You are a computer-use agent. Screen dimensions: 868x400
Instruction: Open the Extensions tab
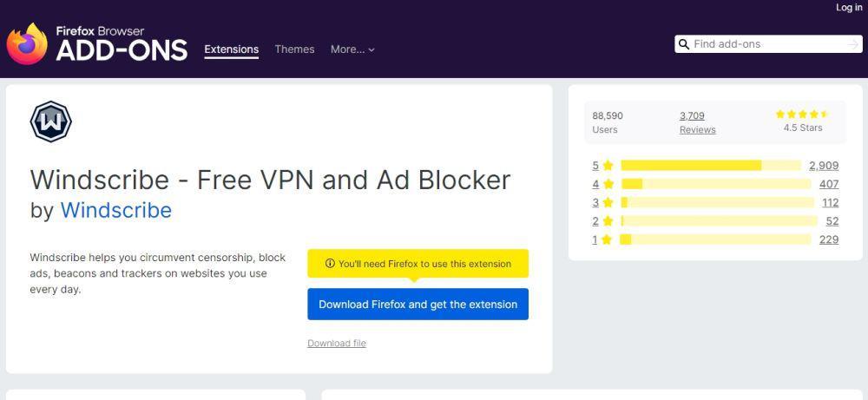pos(232,49)
